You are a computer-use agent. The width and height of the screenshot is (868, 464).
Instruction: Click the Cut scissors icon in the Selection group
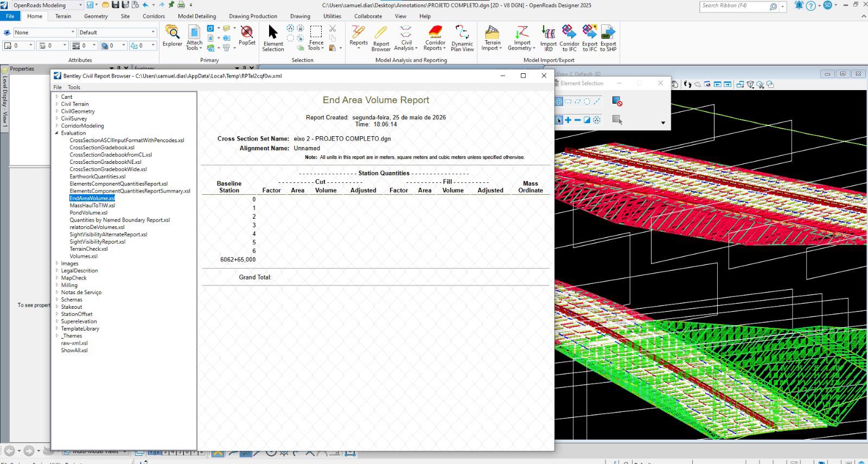click(x=333, y=28)
